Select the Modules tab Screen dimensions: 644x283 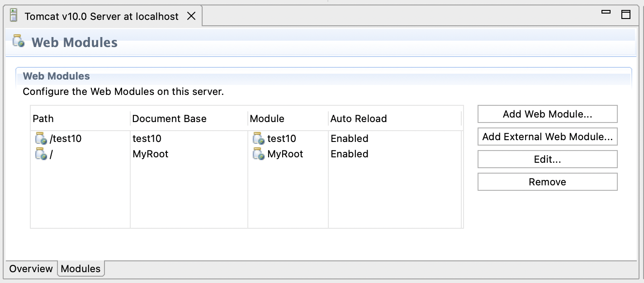(x=80, y=269)
